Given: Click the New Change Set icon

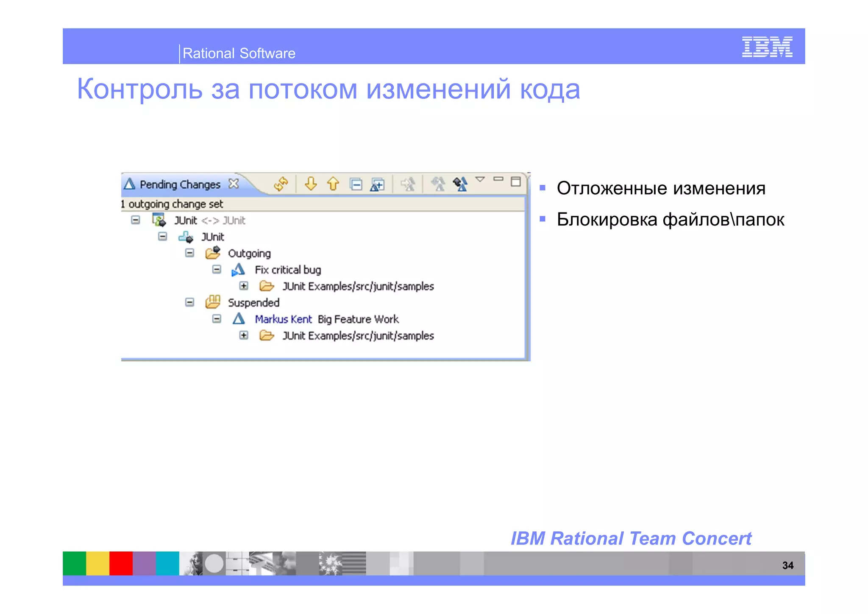Looking at the screenshot, I should [377, 184].
